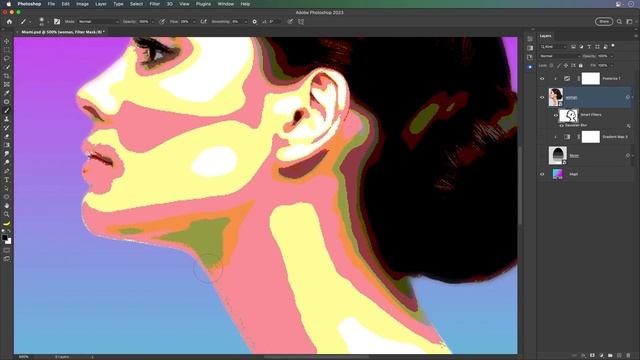Open Smoothing value dropdown arrow
The image size is (640, 360).
(x=245, y=22)
